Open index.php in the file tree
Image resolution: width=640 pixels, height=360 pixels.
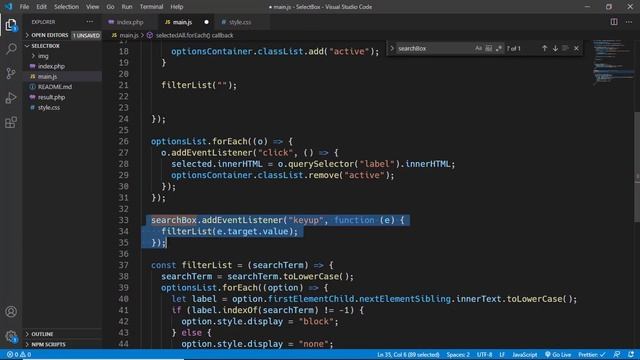[51, 66]
